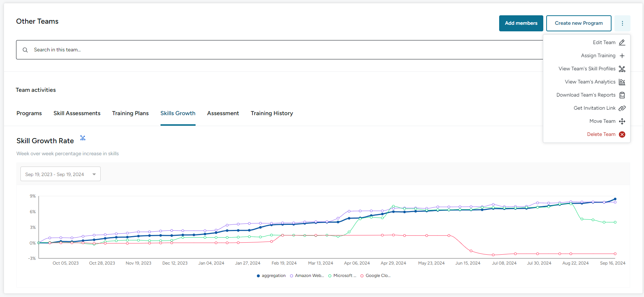Viewport: 644px width, 297px height.
Task: Click the analytics chart icon in menu
Action: [622, 82]
